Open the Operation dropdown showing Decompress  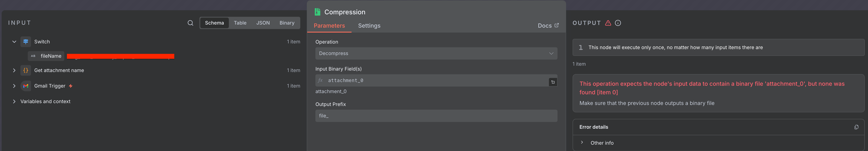[436, 53]
